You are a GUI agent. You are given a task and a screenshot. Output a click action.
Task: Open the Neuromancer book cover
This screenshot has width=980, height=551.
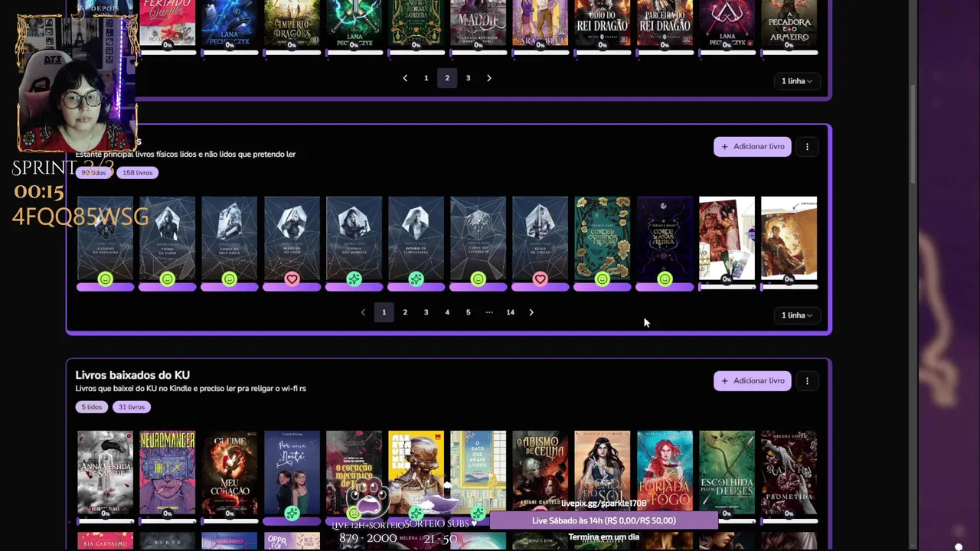pyautogui.click(x=167, y=472)
